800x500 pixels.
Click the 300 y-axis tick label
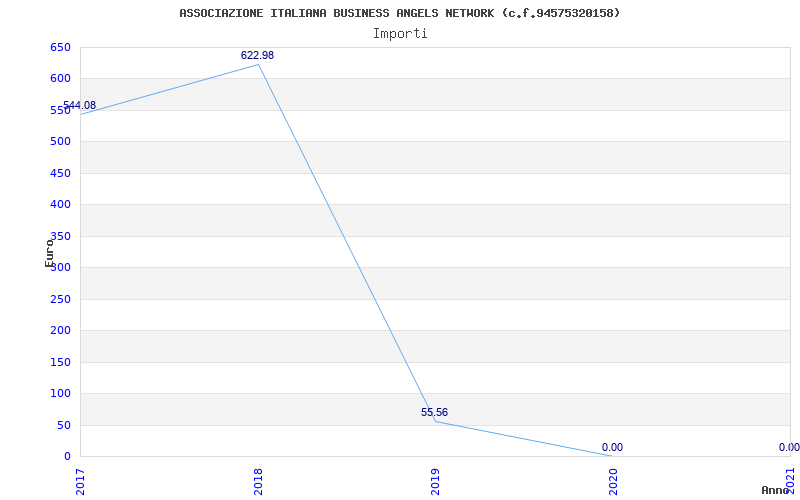pos(60,268)
